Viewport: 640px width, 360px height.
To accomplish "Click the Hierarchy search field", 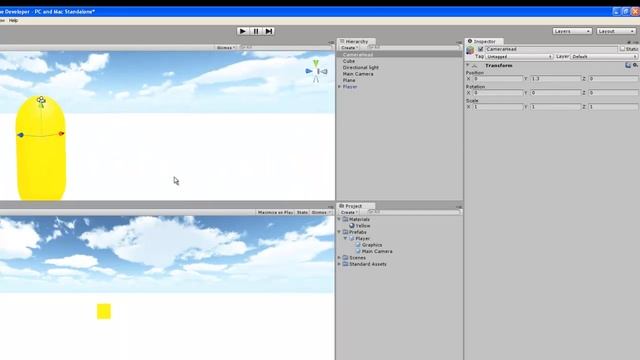I will pyautogui.click(x=413, y=48).
